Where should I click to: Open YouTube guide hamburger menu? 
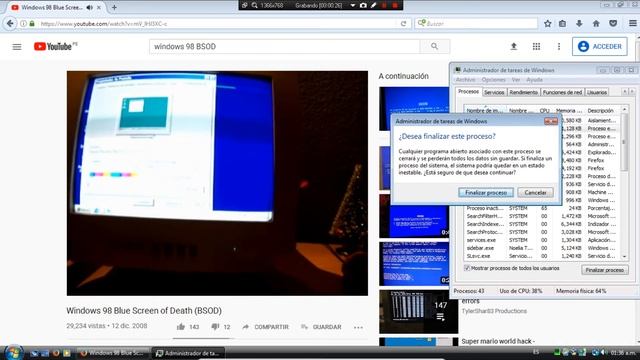point(17,47)
